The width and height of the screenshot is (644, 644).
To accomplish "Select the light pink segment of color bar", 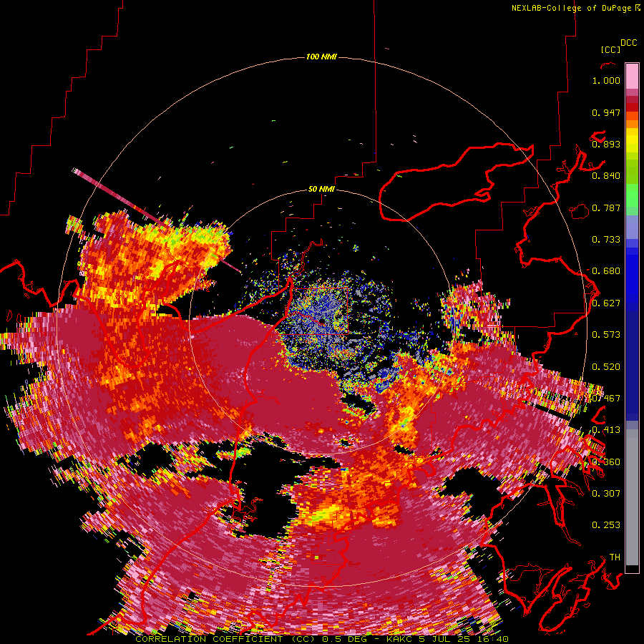I will 632,76.
